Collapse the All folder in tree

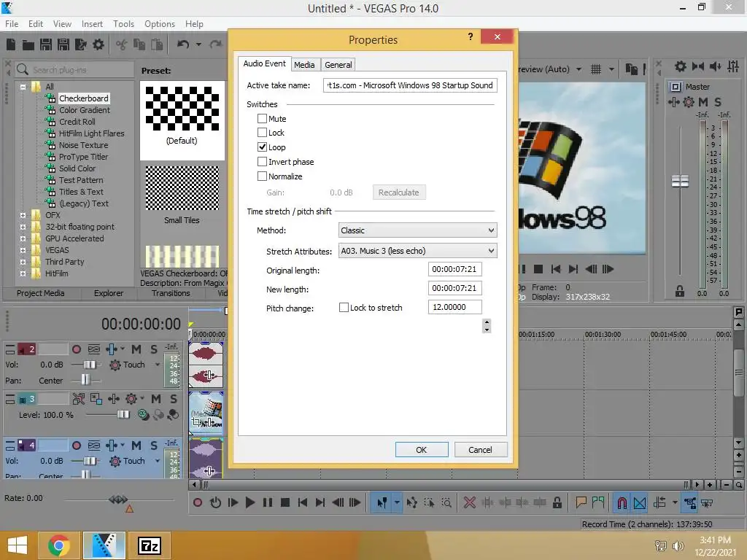pos(23,87)
